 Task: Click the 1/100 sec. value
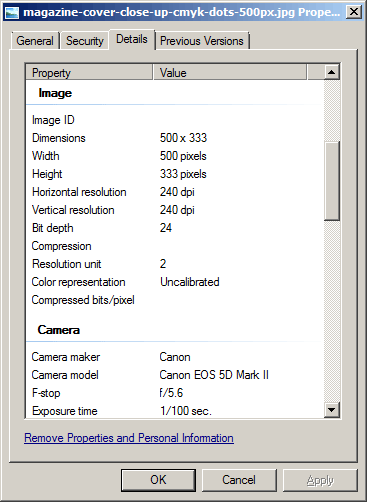(186, 411)
